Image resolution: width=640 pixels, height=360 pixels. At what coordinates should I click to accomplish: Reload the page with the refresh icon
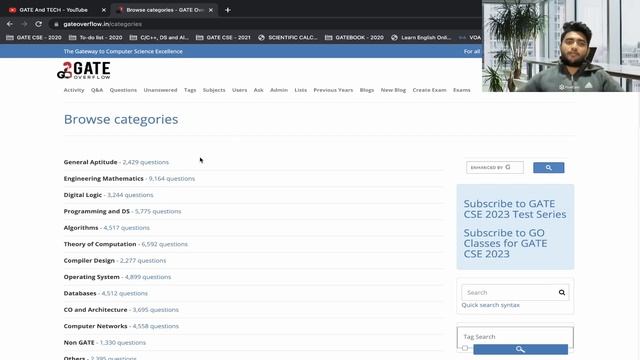click(x=38, y=24)
